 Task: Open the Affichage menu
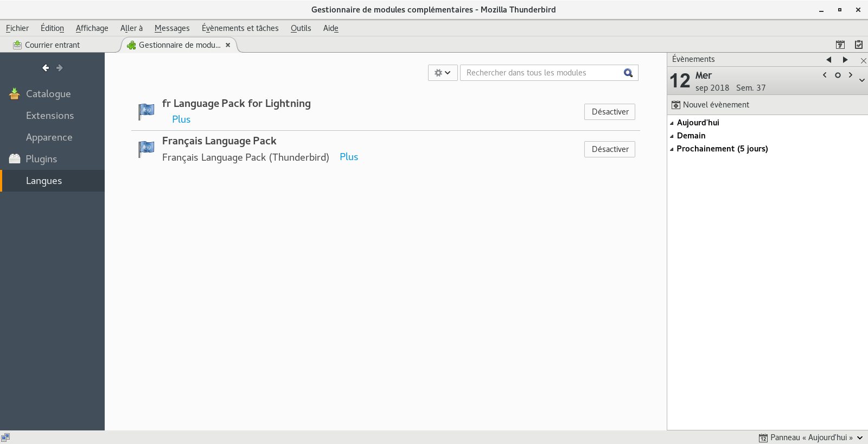pyautogui.click(x=92, y=28)
